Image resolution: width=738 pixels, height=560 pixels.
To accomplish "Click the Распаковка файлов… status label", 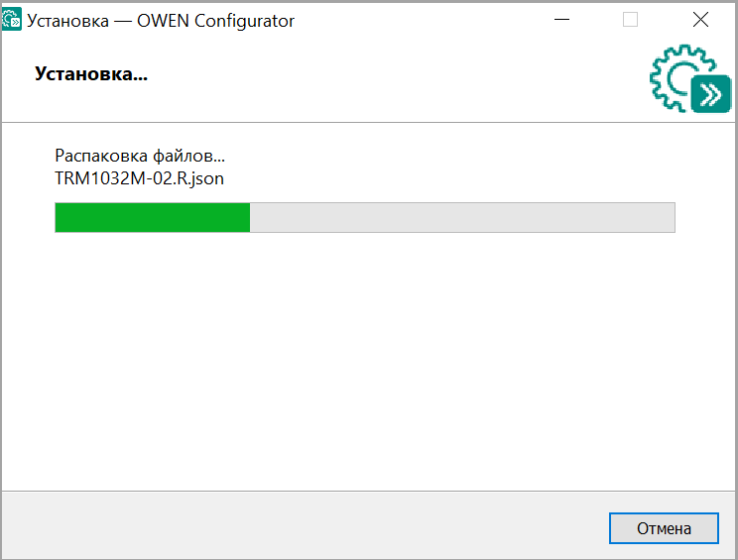I will (x=140, y=156).
